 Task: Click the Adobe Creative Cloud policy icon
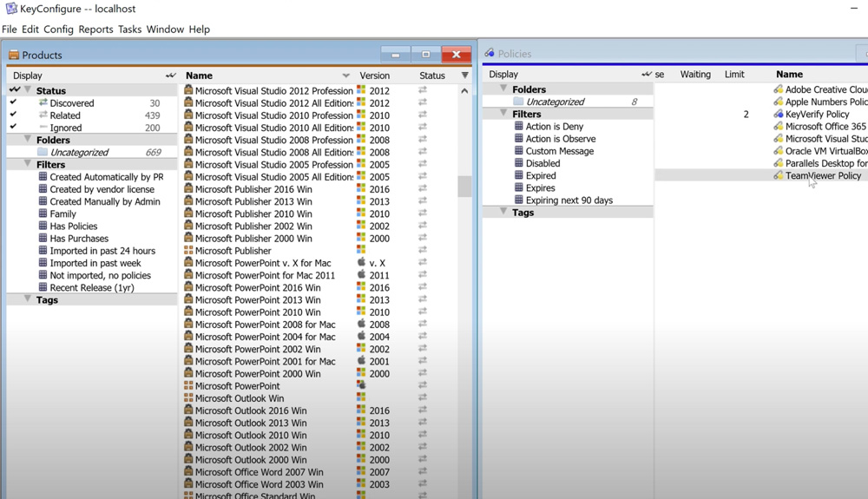779,89
